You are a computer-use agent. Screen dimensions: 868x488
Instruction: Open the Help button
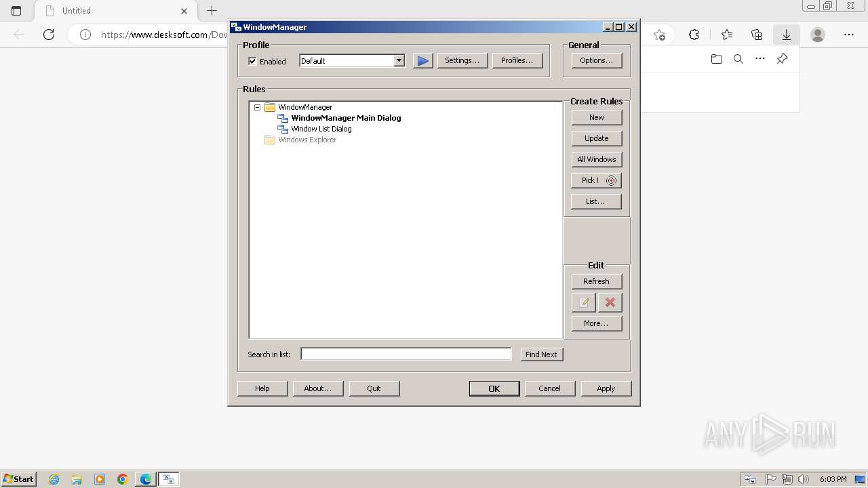[262, 388]
